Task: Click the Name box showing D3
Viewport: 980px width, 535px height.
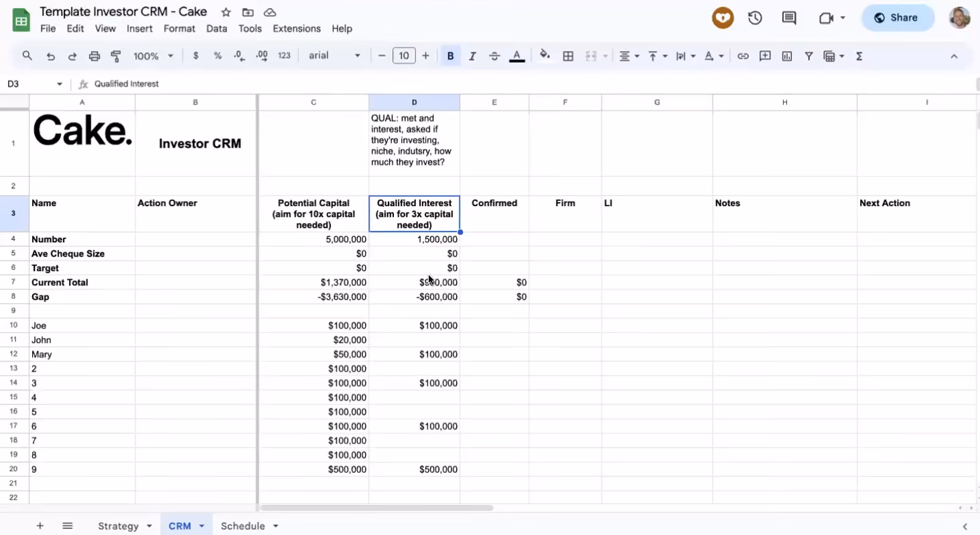Action: [x=35, y=84]
